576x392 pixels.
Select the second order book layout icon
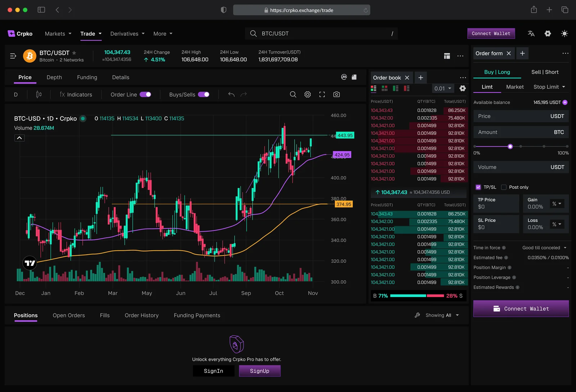pos(384,88)
